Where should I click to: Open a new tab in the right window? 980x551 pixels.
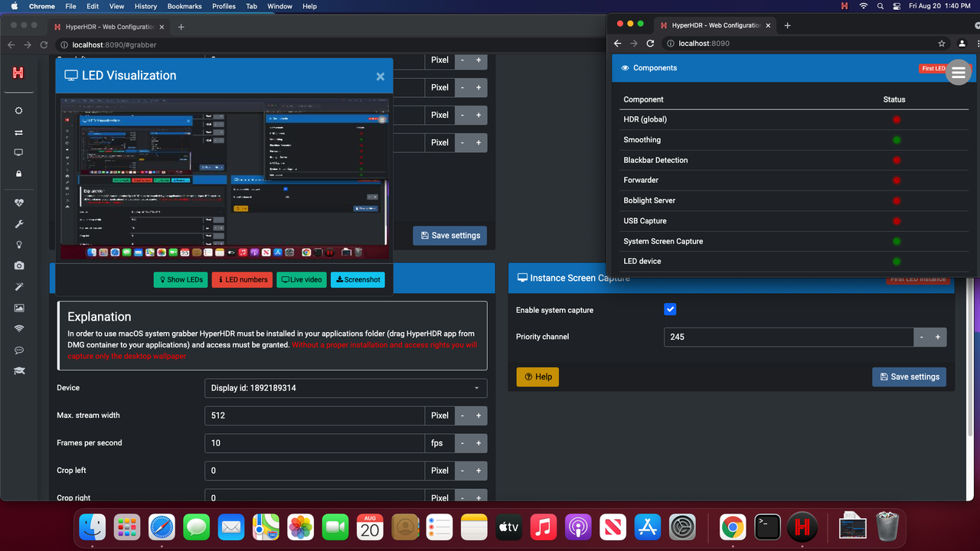[787, 25]
